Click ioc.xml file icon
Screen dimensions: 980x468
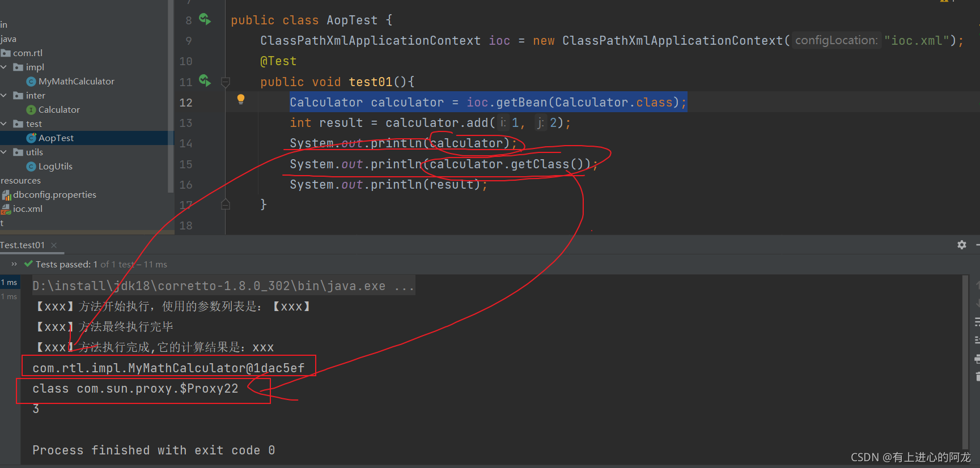tap(6, 209)
